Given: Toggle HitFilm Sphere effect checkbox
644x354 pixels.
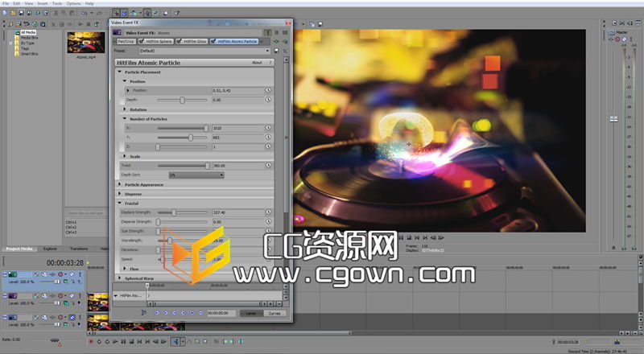Looking at the screenshot, I should pos(142,42).
